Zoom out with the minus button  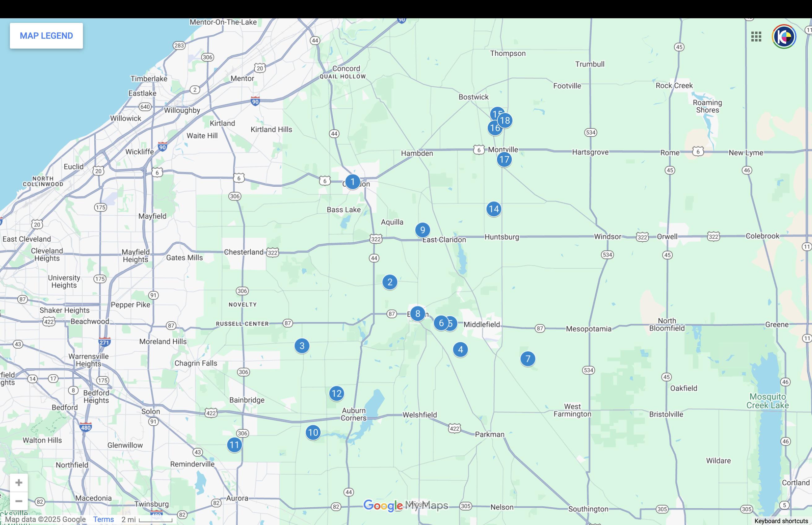19,501
